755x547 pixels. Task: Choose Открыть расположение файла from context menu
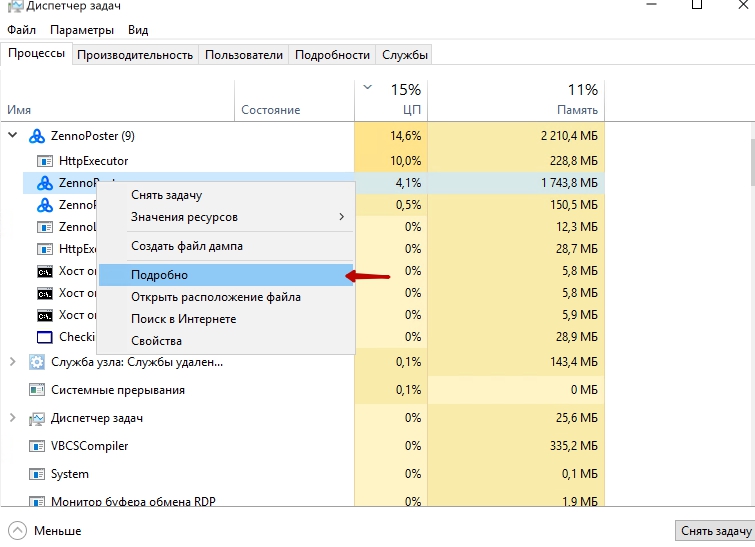pyautogui.click(x=215, y=297)
